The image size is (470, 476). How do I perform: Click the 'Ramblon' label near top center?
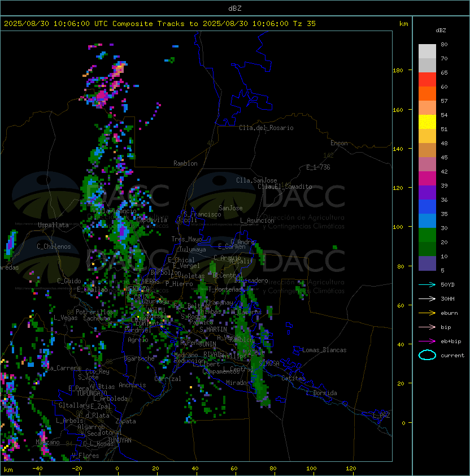[x=185, y=163]
